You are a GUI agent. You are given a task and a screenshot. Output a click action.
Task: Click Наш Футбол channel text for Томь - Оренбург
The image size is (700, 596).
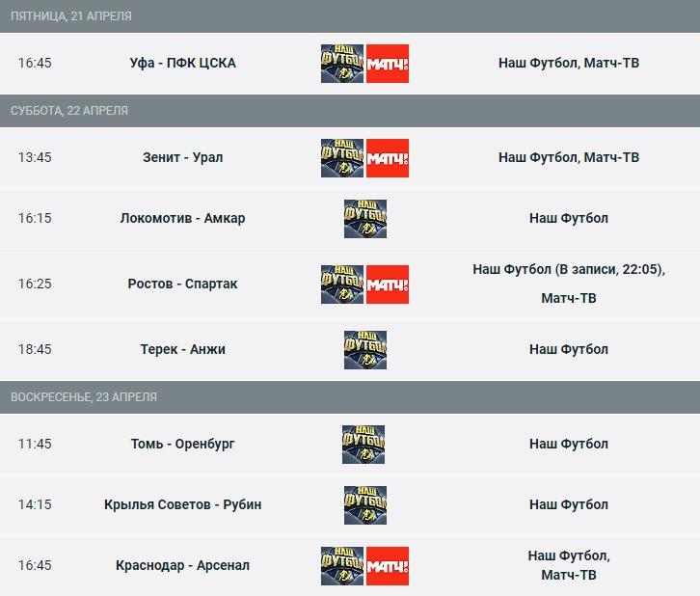point(569,444)
